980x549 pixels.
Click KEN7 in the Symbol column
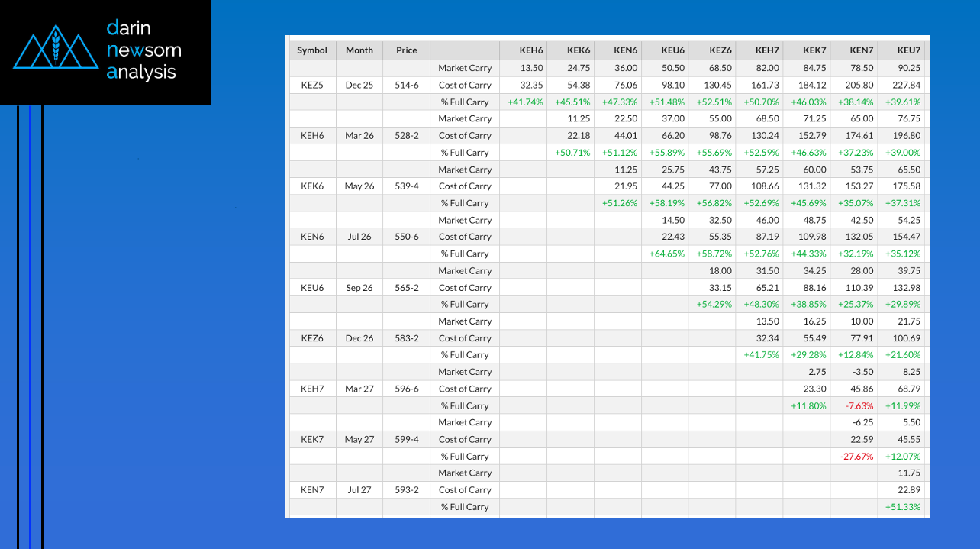click(x=312, y=490)
